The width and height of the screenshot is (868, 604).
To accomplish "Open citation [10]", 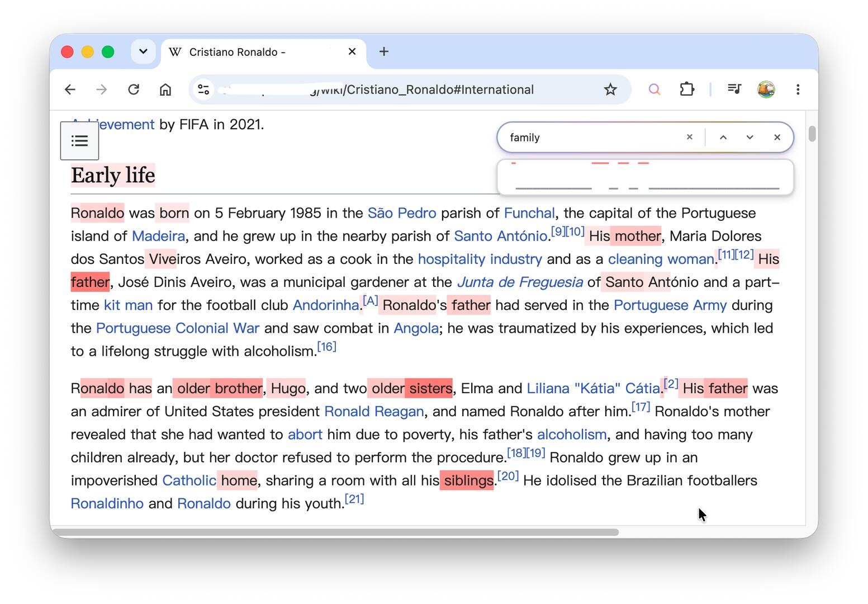I will [x=575, y=232].
